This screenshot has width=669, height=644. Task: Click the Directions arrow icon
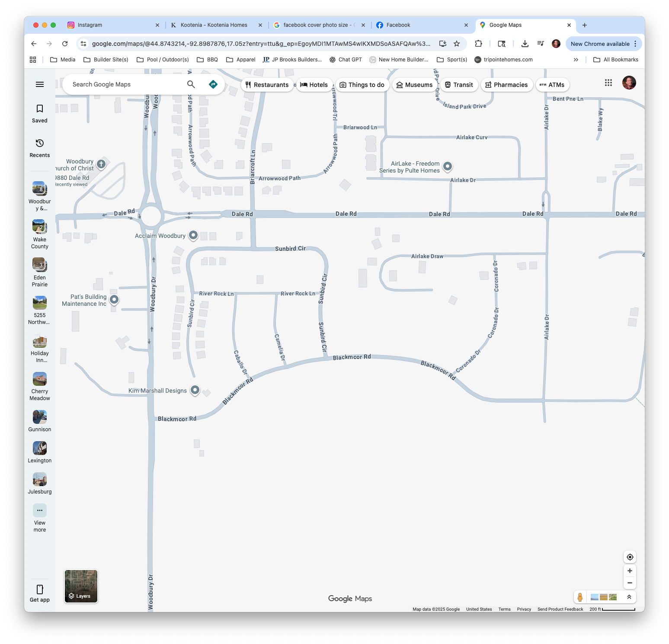pyautogui.click(x=213, y=84)
